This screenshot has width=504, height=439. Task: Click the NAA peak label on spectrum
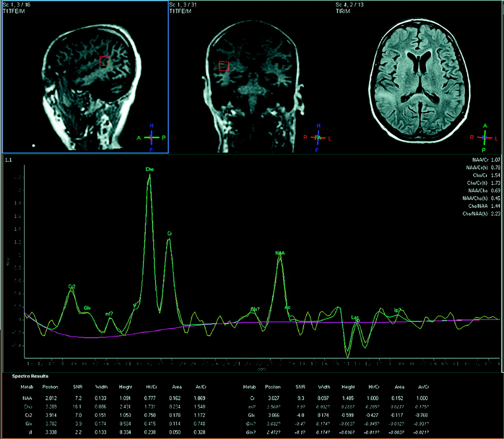(280, 253)
